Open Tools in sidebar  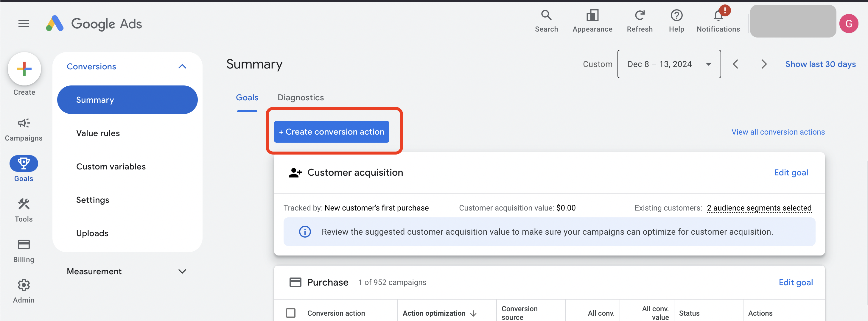(x=24, y=210)
